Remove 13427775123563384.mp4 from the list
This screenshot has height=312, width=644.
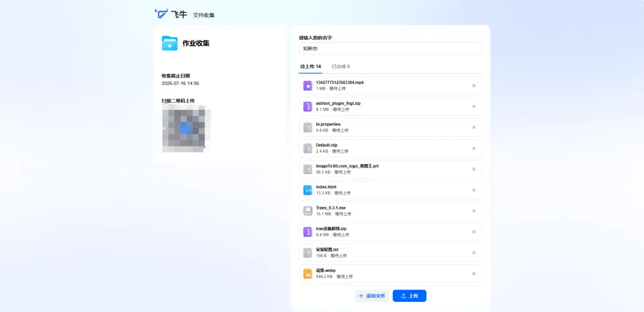click(473, 85)
